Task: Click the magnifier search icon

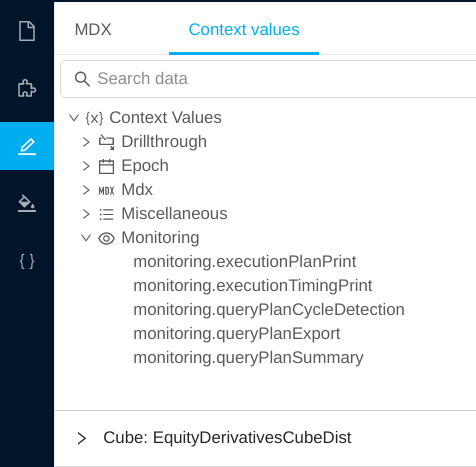Action: point(82,79)
